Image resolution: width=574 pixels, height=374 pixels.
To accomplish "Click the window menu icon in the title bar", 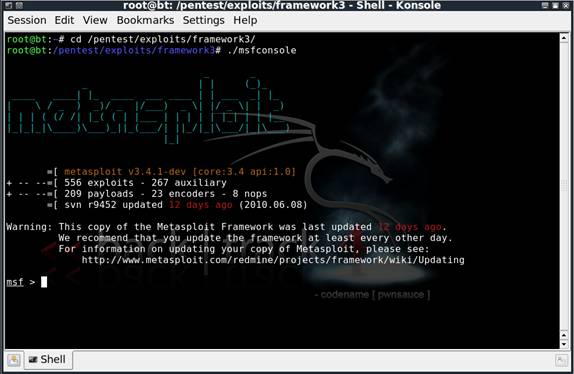I will point(9,5).
